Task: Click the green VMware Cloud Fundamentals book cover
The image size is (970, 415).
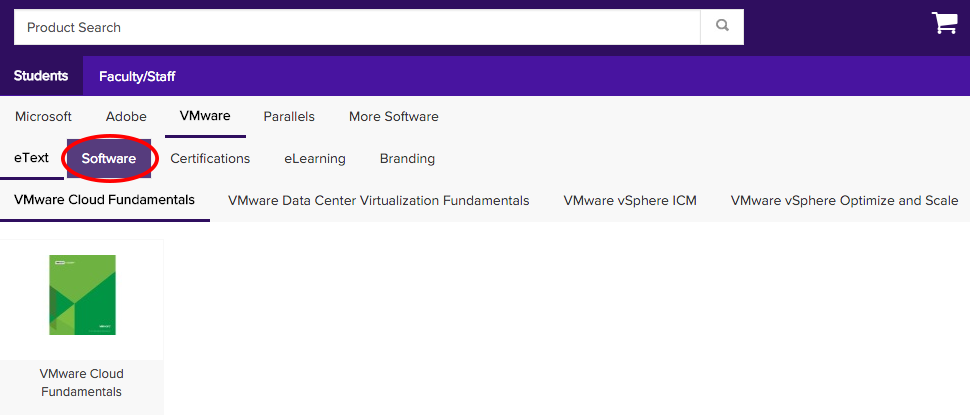Action: click(x=82, y=295)
